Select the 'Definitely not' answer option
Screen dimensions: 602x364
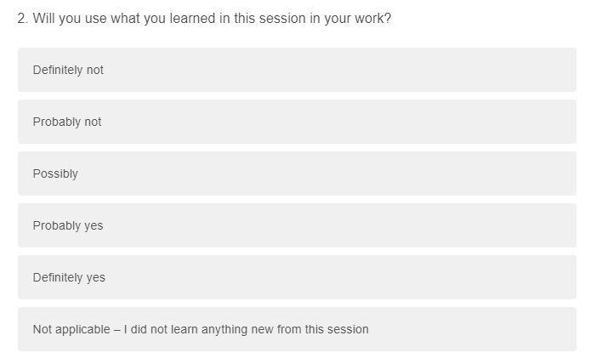(297, 70)
